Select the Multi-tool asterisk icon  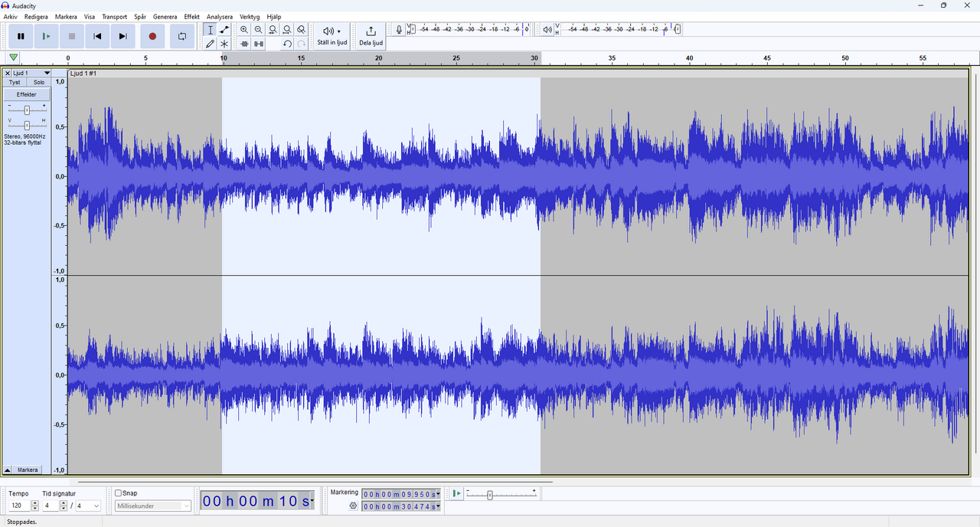[224, 44]
